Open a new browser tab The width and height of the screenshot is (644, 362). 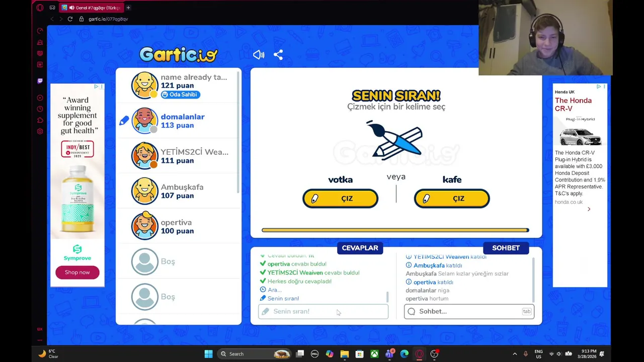[128, 8]
